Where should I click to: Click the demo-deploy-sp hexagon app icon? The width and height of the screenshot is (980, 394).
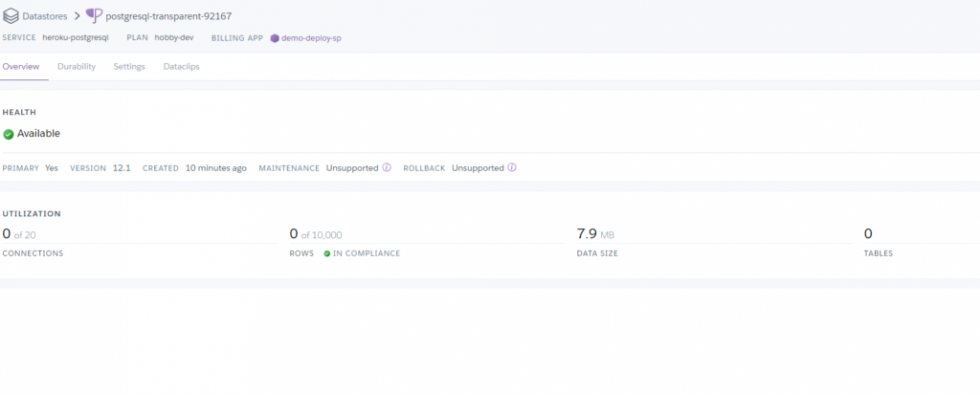click(x=274, y=38)
